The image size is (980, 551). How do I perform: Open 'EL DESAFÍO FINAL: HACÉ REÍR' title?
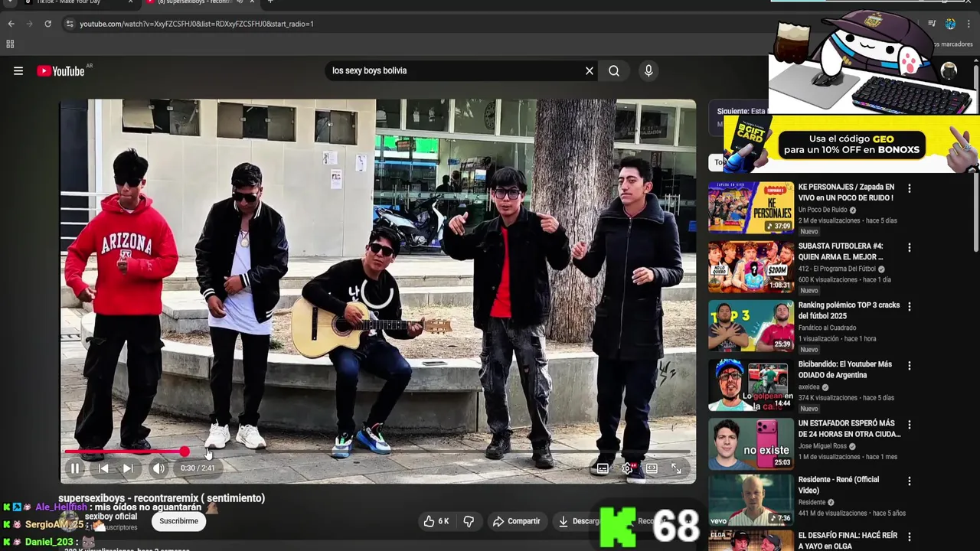coord(848,541)
